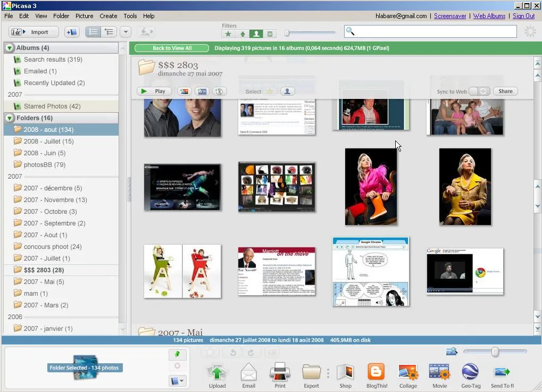Click the movie presentation icon beside Play
The height and width of the screenshot is (392, 542).
pyautogui.click(x=202, y=91)
